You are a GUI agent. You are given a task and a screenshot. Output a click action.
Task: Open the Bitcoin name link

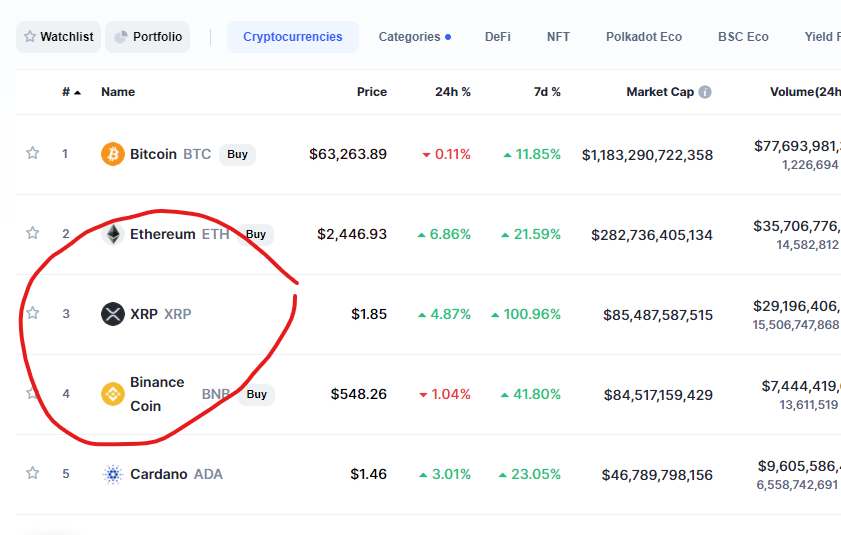pos(153,154)
